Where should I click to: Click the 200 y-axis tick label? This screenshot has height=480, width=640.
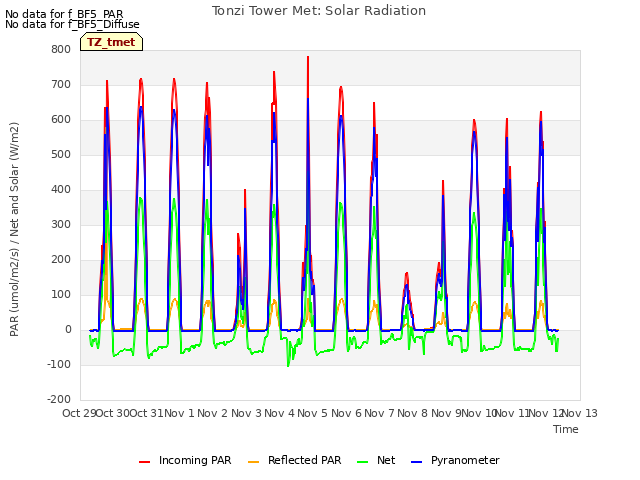coord(61,260)
